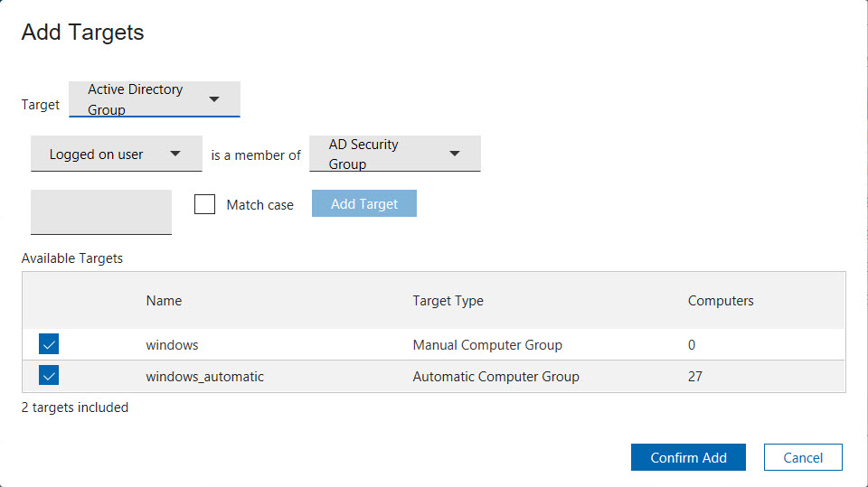The image size is (868, 487).
Task: Click the empty group name input field
Action: tap(101, 212)
